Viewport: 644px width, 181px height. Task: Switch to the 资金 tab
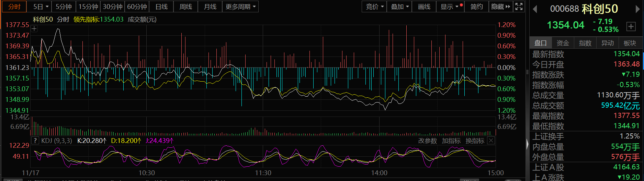[563, 43]
